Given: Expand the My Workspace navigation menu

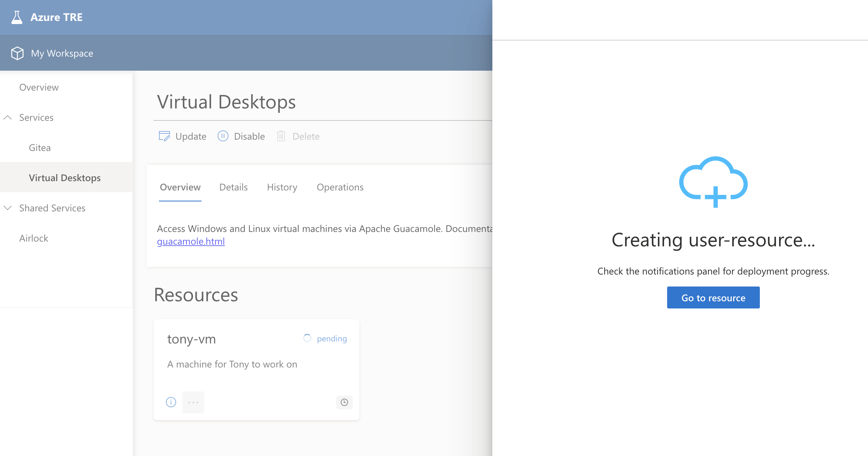Looking at the screenshot, I should tap(61, 53).
